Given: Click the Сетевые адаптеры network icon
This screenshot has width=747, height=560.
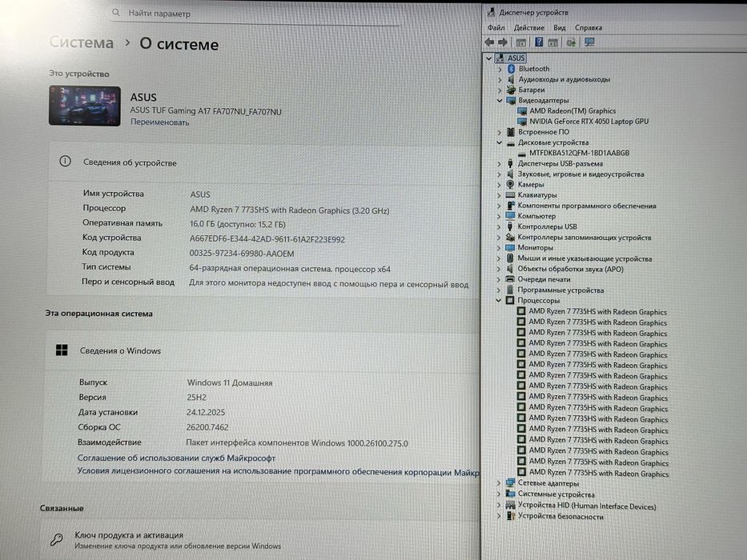Looking at the screenshot, I should coord(510,483).
